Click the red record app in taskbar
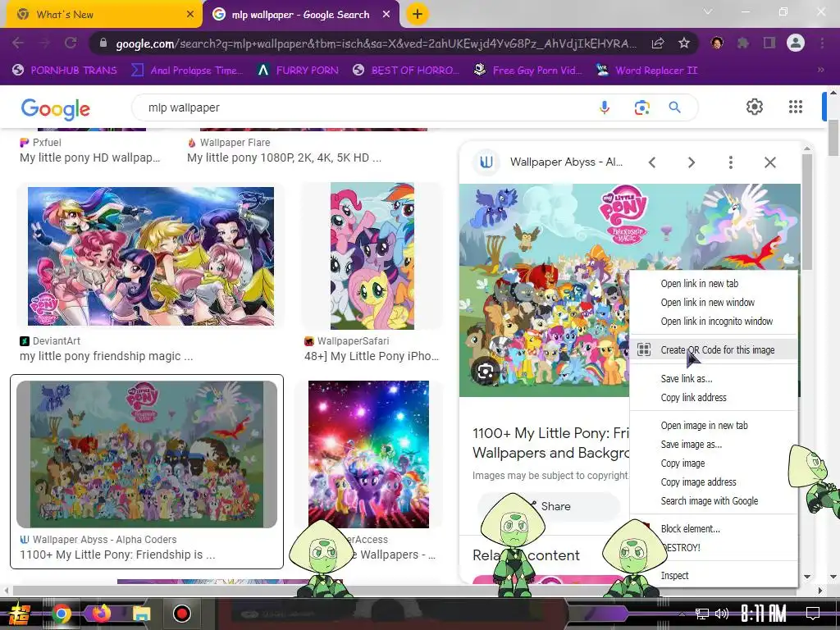 pyautogui.click(x=182, y=614)
